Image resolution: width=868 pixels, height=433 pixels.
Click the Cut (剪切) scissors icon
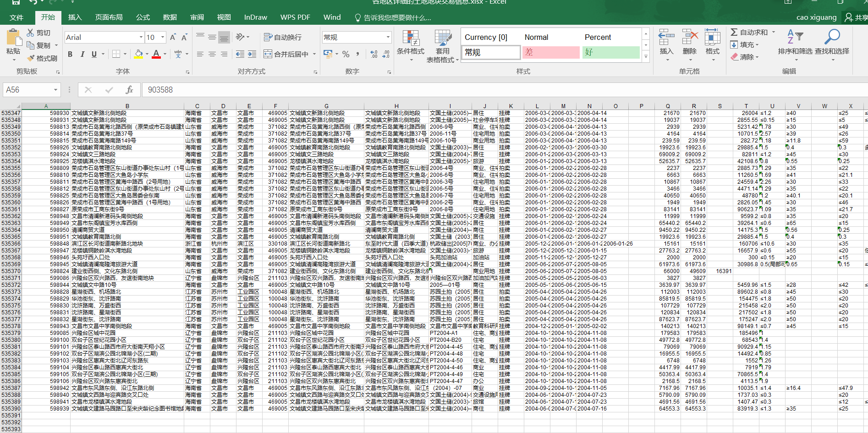tap(31, 33)
